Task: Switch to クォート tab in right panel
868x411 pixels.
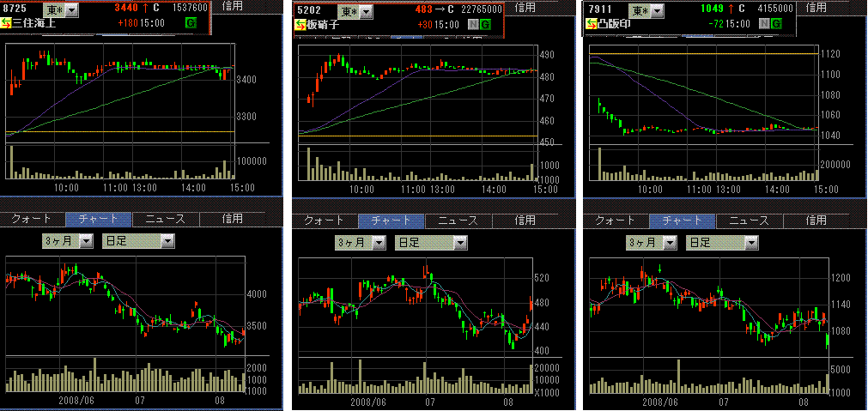Action: (616, 221)
